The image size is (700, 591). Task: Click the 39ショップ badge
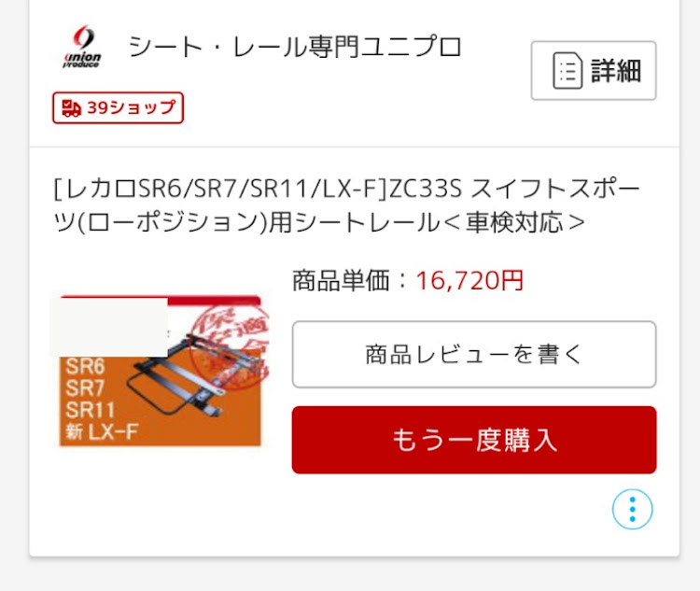(118, 108)
